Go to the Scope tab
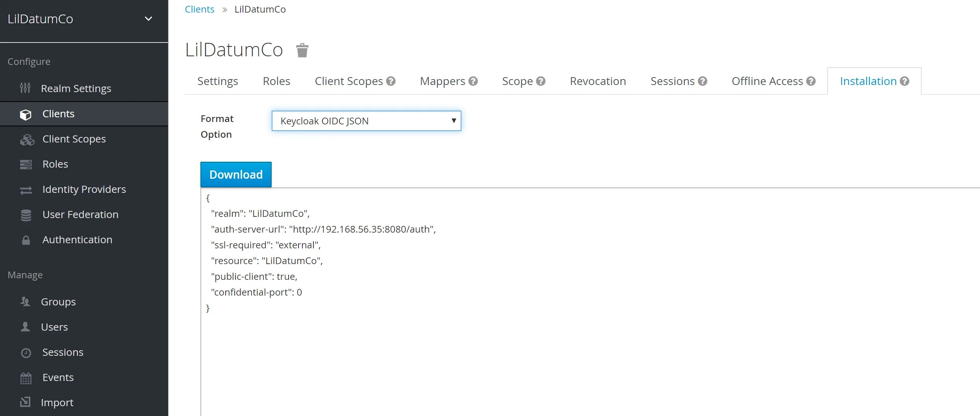980x416 pixels. coord(517,81)
